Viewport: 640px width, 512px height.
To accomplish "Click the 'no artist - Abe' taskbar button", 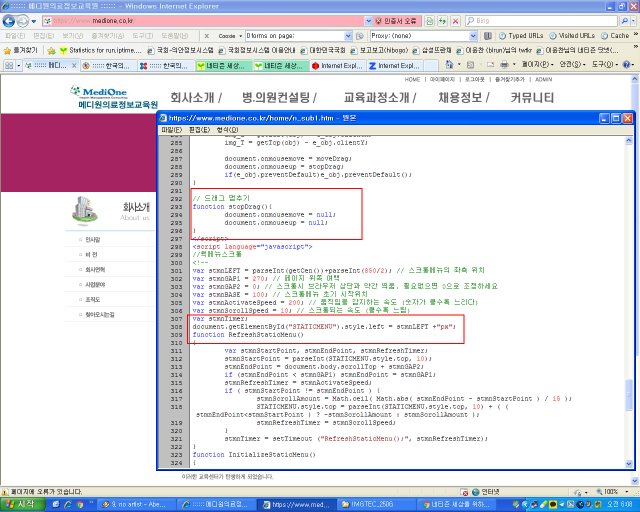I will coord(138,505).
